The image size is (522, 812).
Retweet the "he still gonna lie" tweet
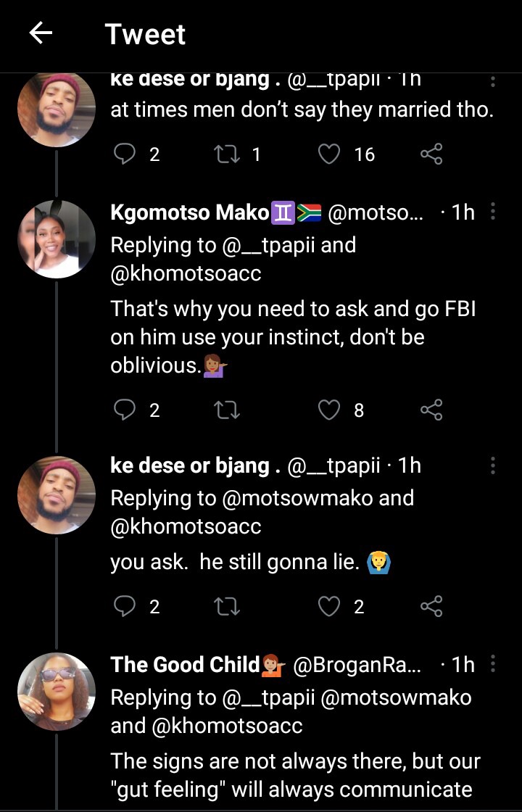pyautogui.click(x=228, y=606)
